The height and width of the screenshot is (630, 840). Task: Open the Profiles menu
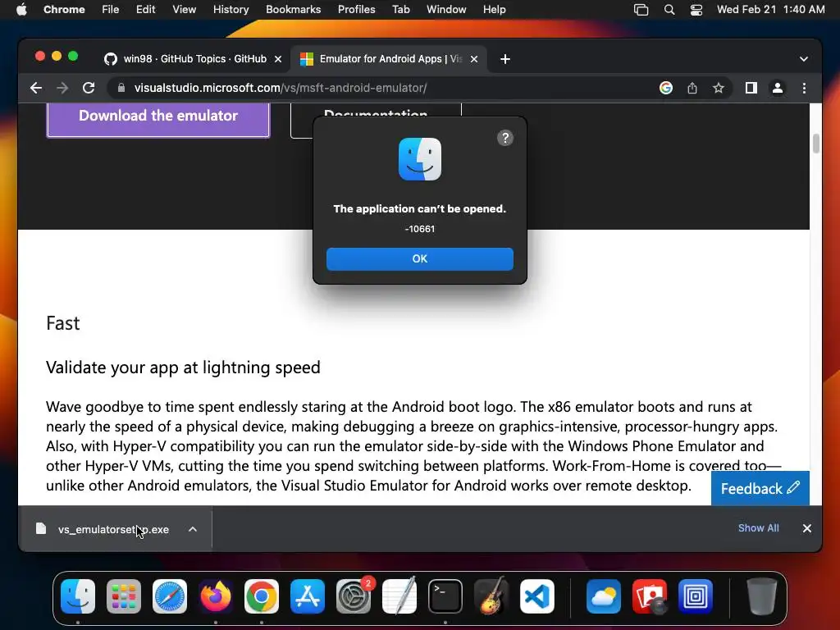tap(356, 10)
